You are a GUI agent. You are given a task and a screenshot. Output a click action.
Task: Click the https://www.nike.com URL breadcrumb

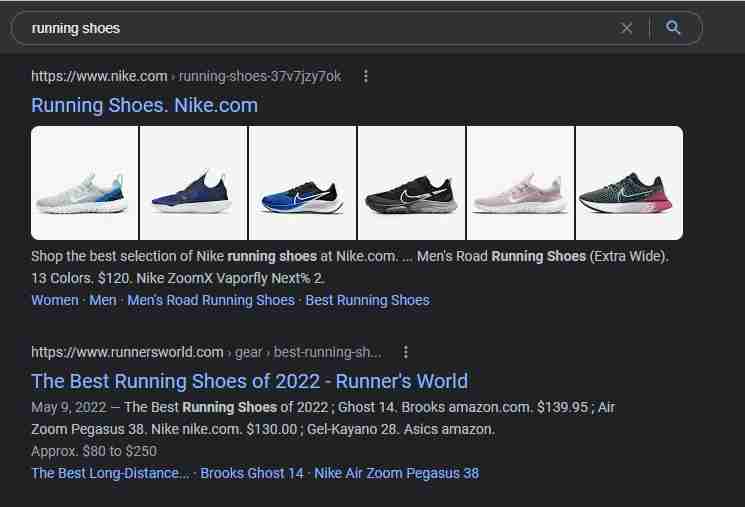(99, 77)
